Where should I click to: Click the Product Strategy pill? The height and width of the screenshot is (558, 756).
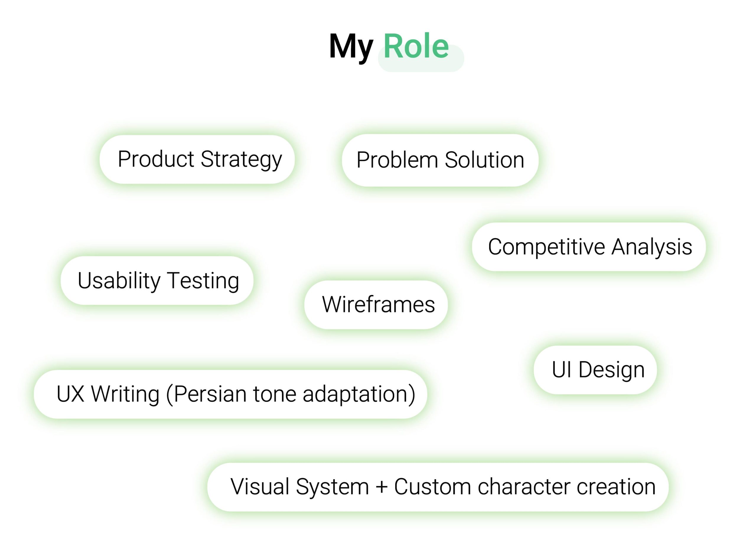pyautogui.click(x=197, y=160)
